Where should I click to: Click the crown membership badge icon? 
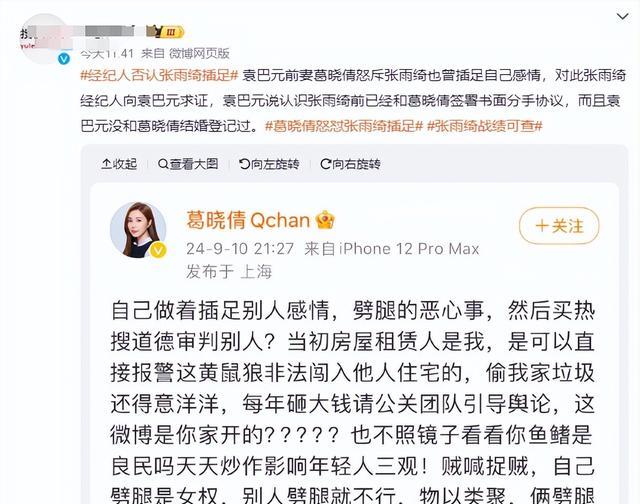click(325, 220)
